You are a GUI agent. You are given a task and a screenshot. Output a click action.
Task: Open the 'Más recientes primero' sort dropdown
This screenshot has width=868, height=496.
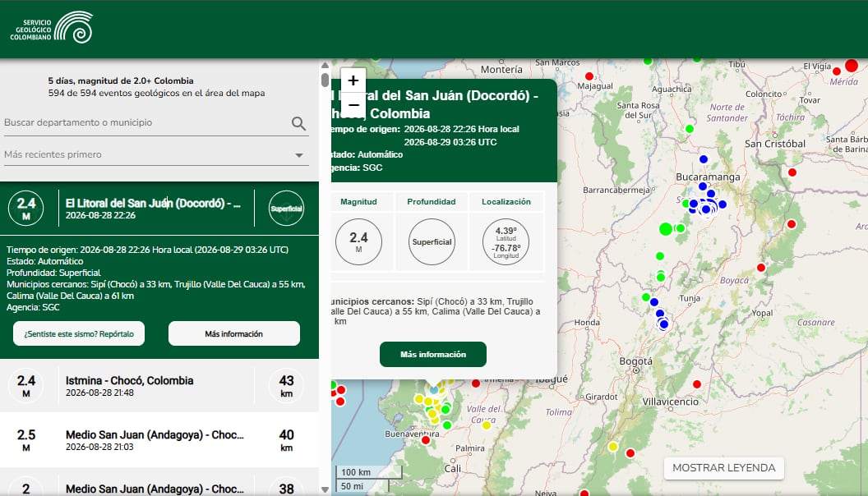tap(156, 155)
